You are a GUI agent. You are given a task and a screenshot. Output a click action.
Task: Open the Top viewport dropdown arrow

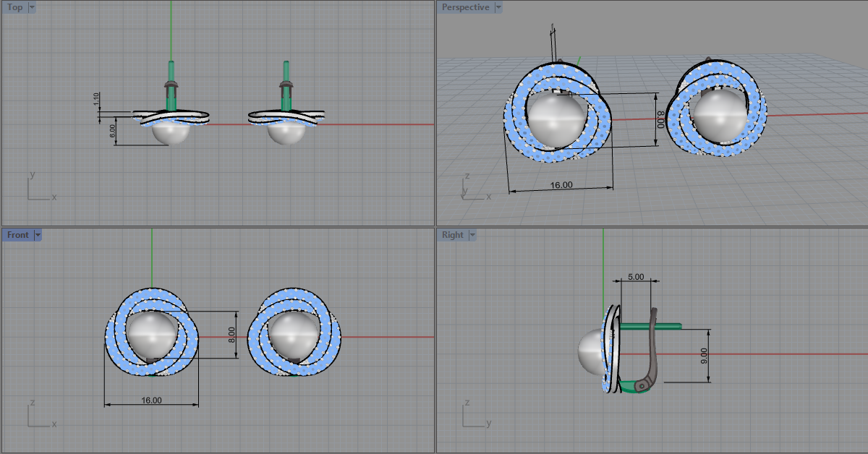[x=32, y=7]
